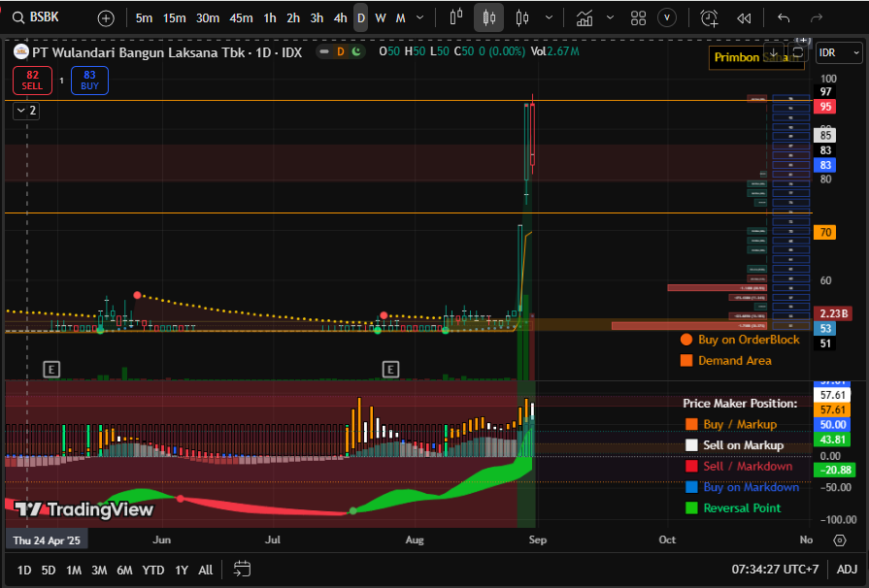Click the green -20.88 indicator value label
The height and width of the screenshot is (588, 869).
(x=834, y=470)
